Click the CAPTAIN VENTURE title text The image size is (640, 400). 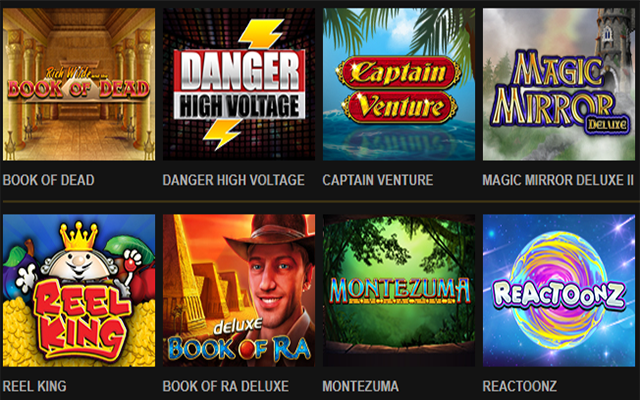pos(378,180)
